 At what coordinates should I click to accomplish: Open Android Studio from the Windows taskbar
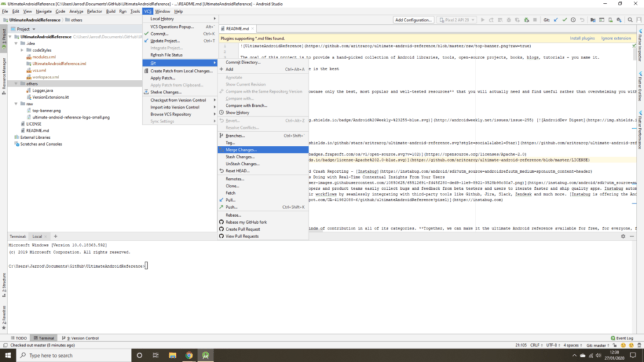[x=206, y=355]
